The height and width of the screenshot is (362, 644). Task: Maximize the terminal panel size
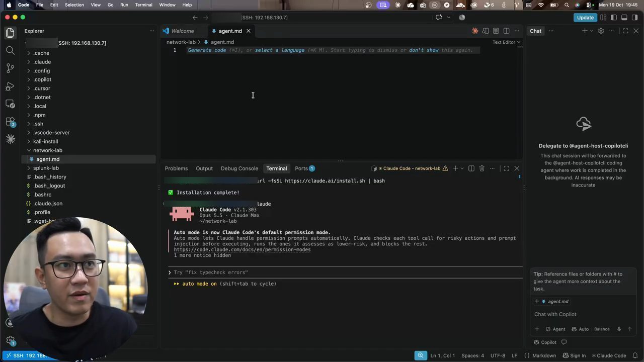click(x=506, y=168)
